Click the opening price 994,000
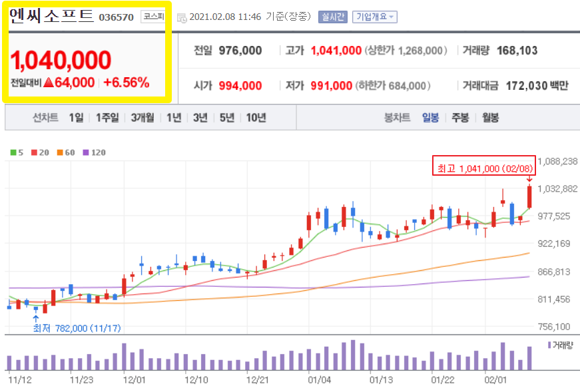 click(240, 86)
